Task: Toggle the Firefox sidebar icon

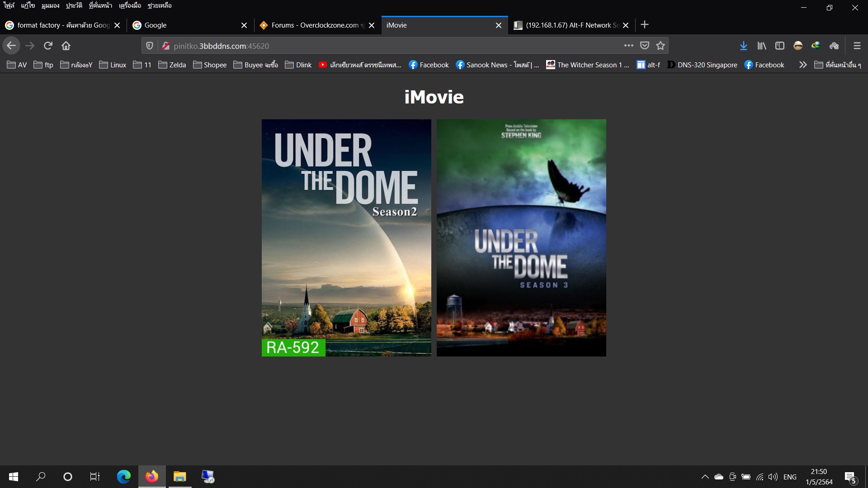Action: pos(780,46)
